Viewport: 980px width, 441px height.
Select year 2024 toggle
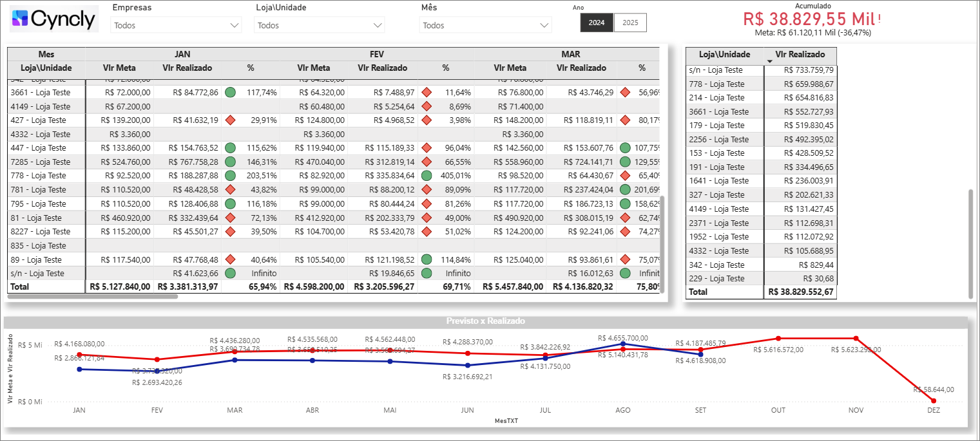pos(597,23)
